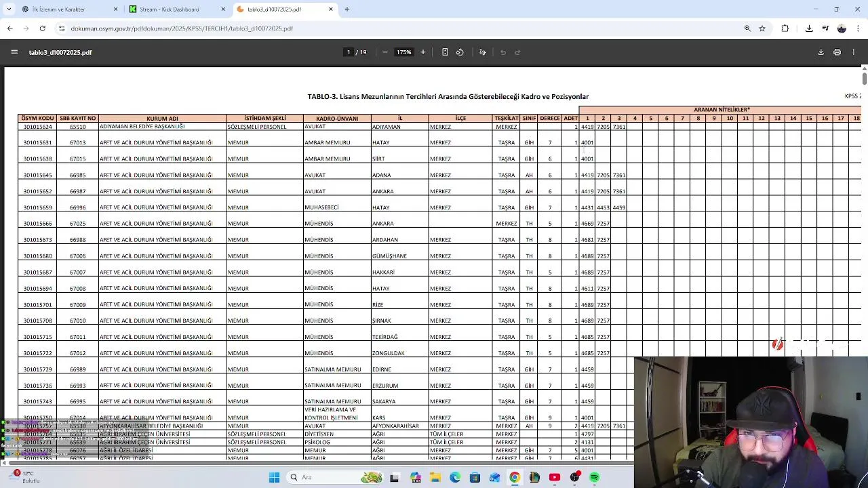The height and width of the screenshot is (488, 868).
Task: Click SBB record number 67025
Action: [77, 224]
